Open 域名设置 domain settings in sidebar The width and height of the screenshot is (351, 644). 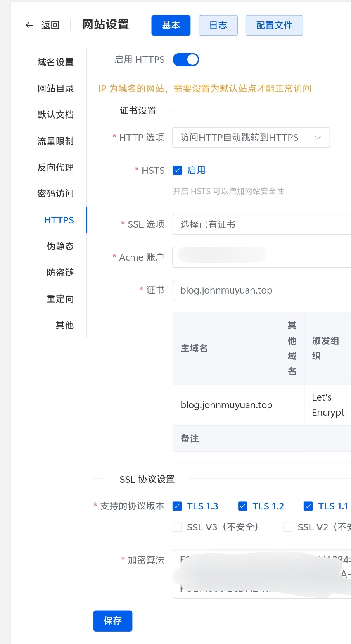click(55, 62)
